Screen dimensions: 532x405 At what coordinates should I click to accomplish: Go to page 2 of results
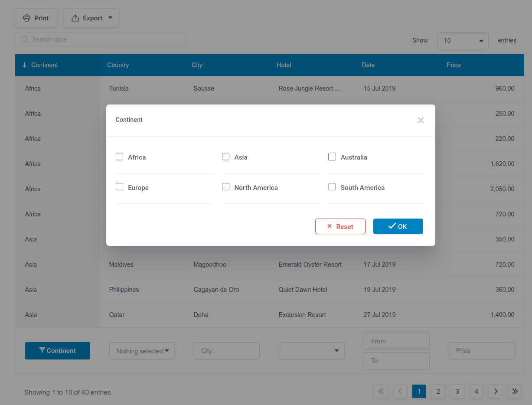click(438, 391)
